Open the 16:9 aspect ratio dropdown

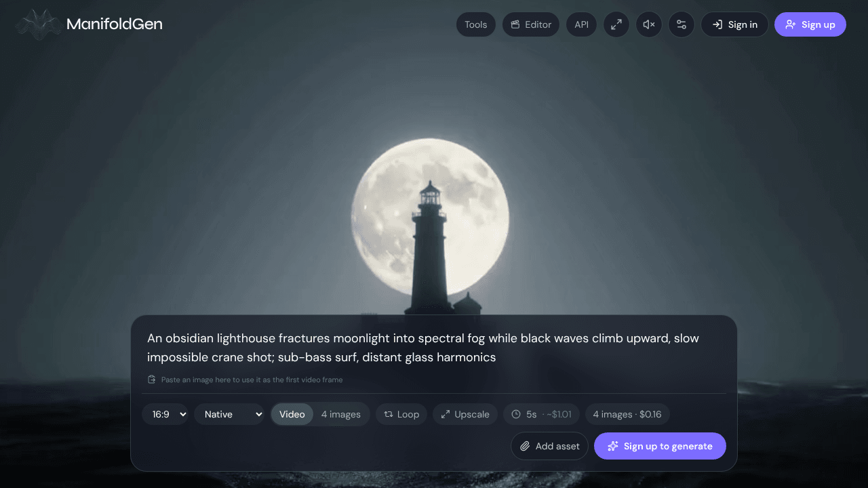coord(165,414)
